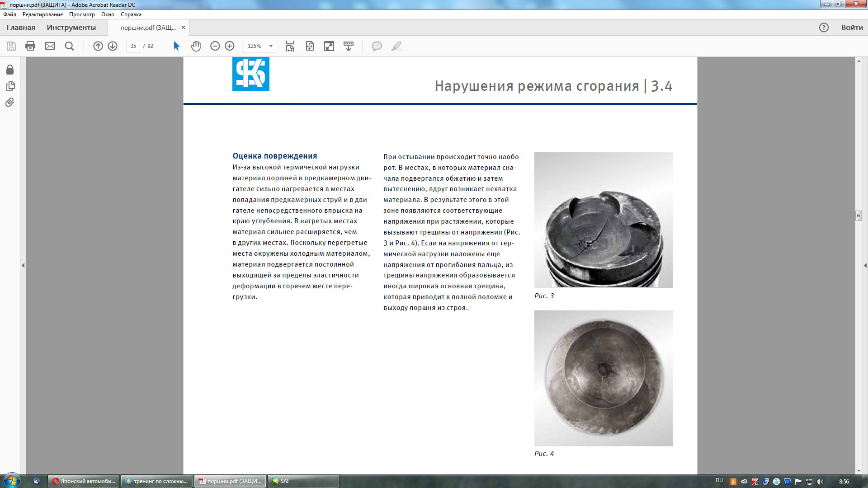Select the Hand pan tool
868x488 pixels.
(x=196, y=46)
